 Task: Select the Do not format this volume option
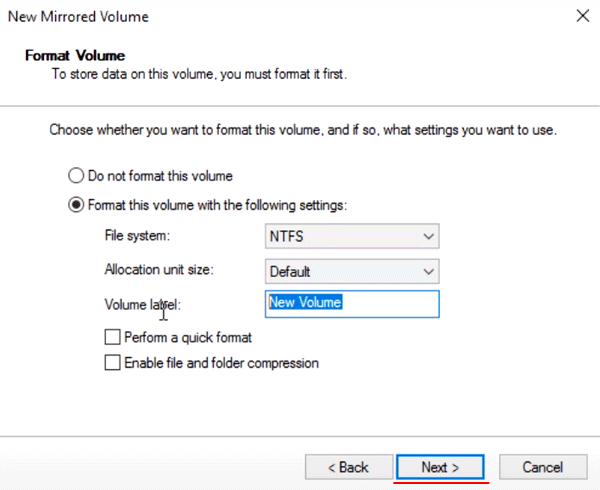76,176
